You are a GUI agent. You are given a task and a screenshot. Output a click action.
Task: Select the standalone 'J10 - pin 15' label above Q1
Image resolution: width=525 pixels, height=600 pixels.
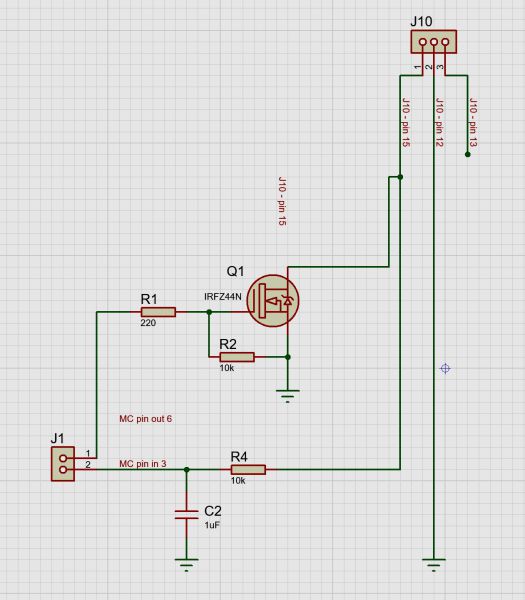pos(282,201)
